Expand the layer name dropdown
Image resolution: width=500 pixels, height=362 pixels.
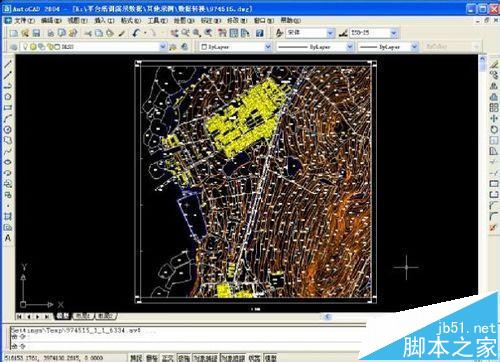163,47
